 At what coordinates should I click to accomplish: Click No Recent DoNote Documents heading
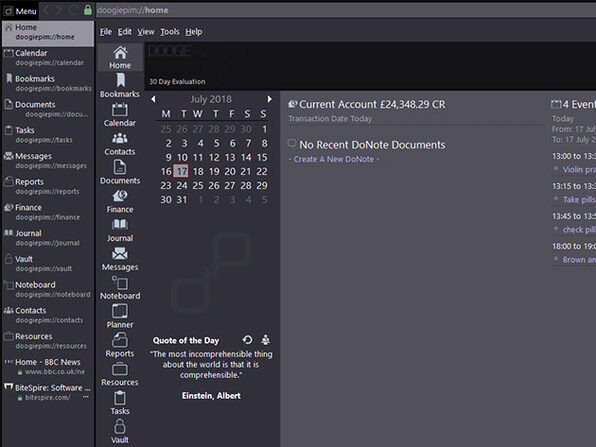[372, 145]
